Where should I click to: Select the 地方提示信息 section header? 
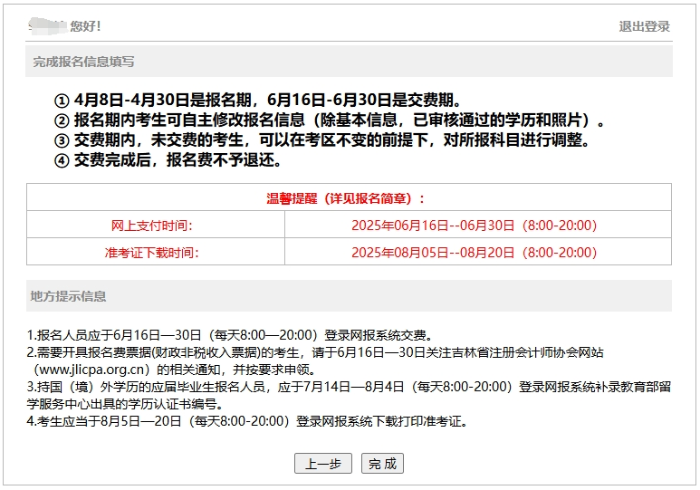pos(69,296)
